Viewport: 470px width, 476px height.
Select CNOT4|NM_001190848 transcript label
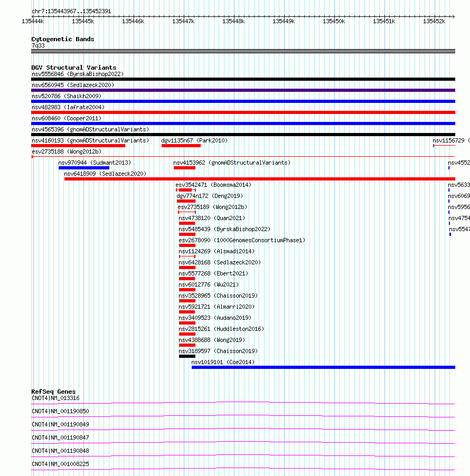pyautogui.click(x=60, y=451)
